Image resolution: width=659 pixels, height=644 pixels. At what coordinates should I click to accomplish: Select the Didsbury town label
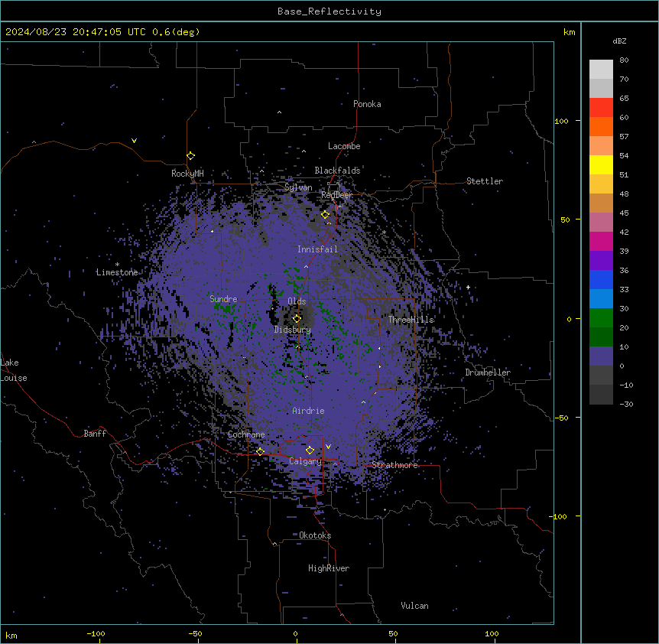(293, 330)
